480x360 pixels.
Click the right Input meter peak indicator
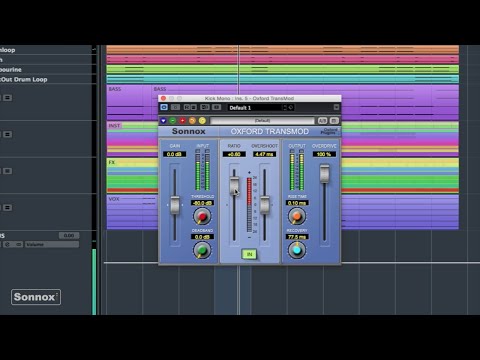[207, 151]
